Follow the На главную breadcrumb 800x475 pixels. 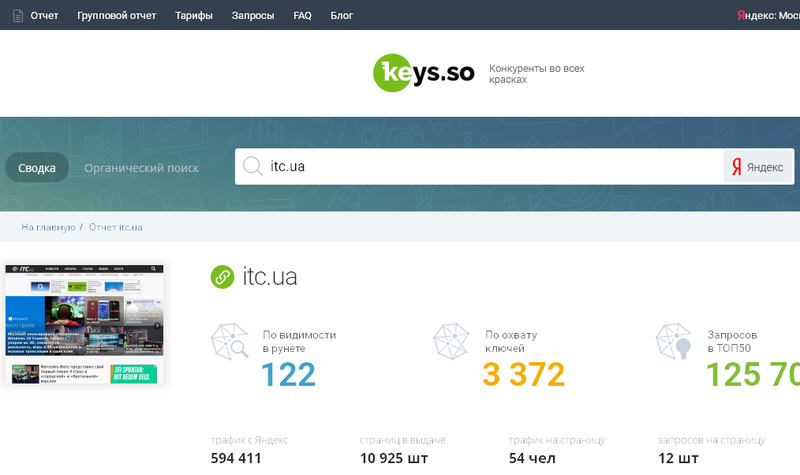[48, 227]
